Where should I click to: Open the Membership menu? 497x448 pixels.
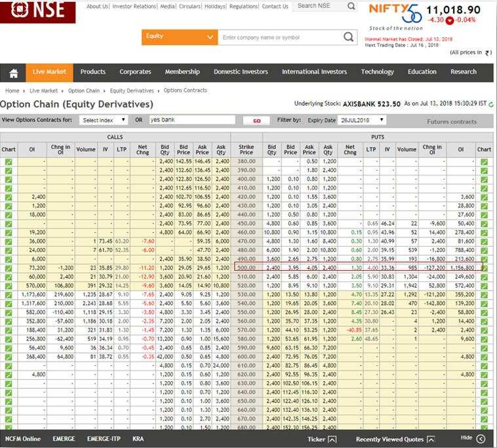(182, 72)
